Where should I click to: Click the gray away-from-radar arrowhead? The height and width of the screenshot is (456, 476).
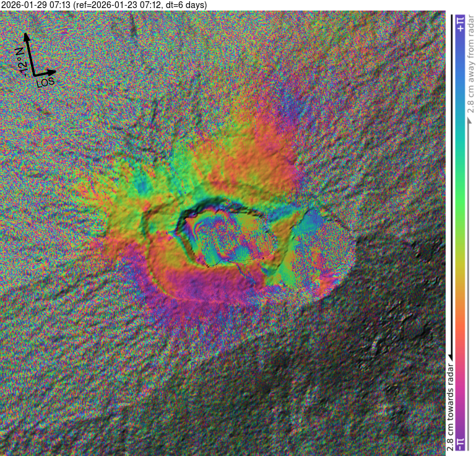469,118
